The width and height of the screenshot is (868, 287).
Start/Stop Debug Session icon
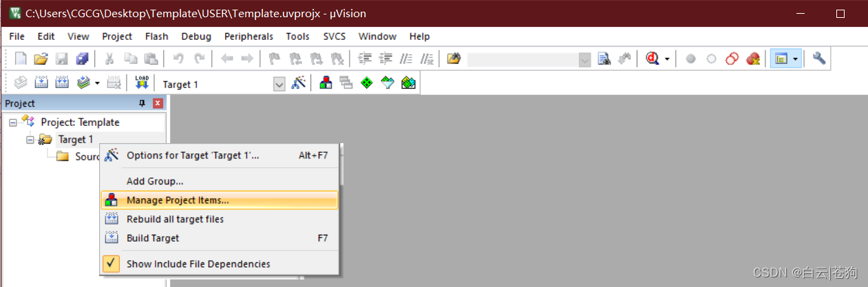(x=653, y=59)
